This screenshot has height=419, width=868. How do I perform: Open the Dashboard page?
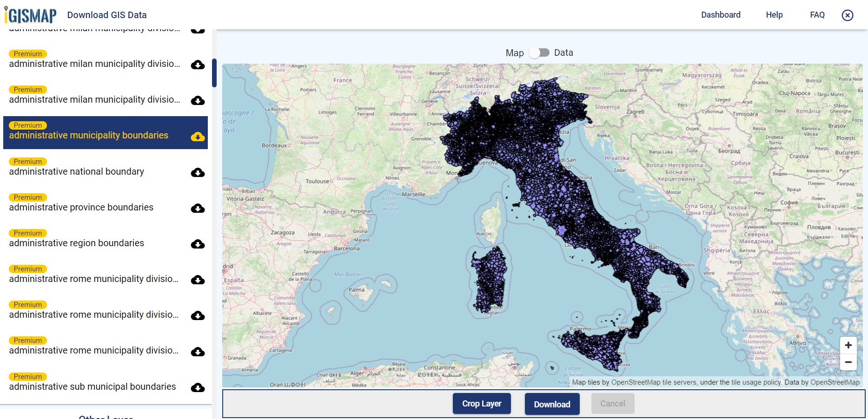(721, 14)
